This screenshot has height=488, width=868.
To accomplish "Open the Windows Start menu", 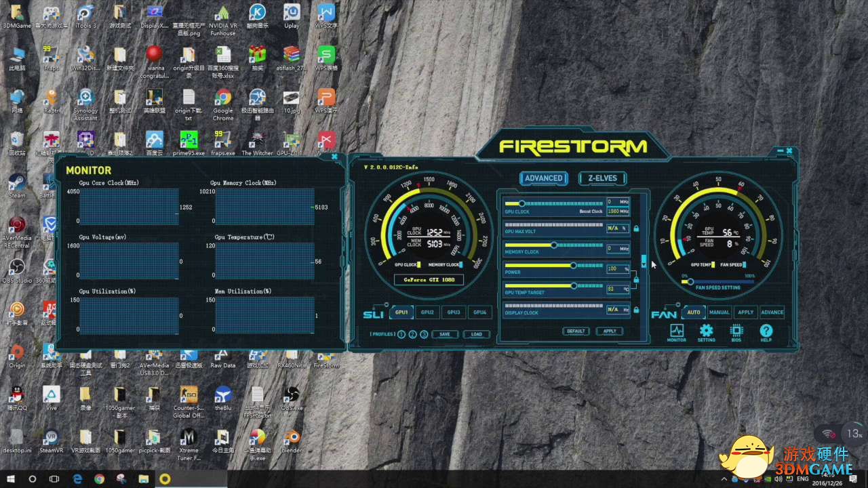I will [9, 479].
